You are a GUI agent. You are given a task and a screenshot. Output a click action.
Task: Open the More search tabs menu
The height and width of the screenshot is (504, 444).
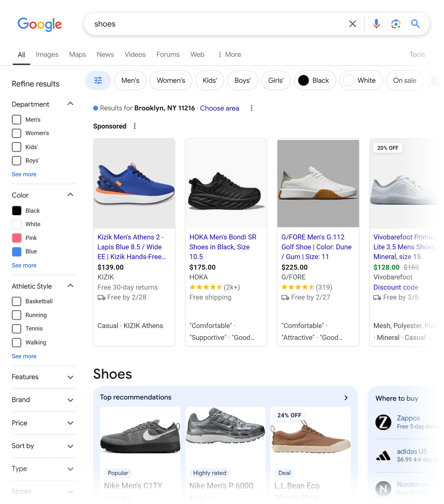(230, 55)
